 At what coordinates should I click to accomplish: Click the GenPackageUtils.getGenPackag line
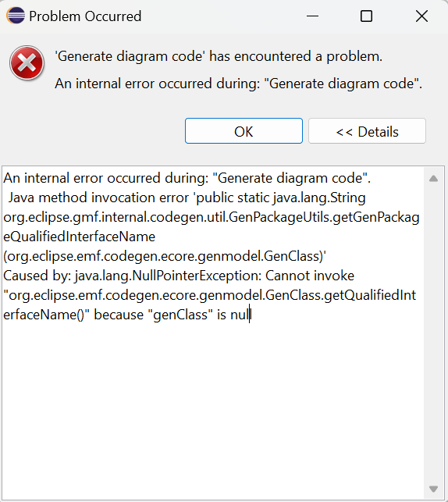212,217
